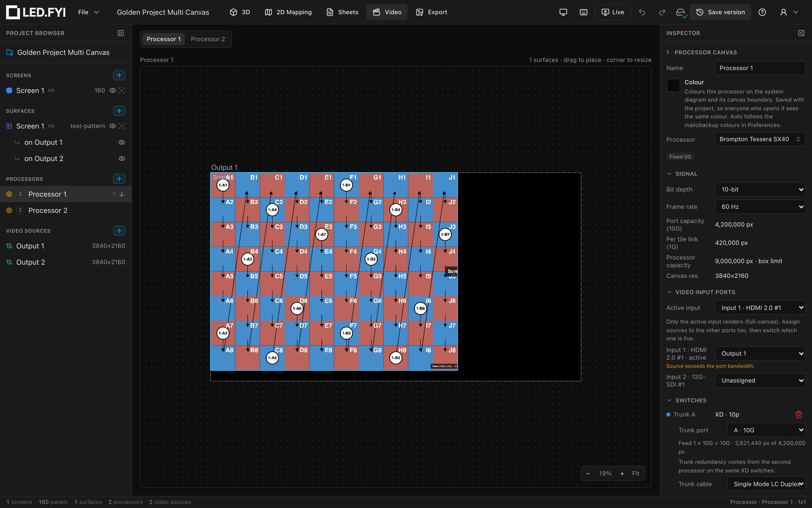
Task: Collapse the Project Browser panel icon
Action: click(121, 33)
